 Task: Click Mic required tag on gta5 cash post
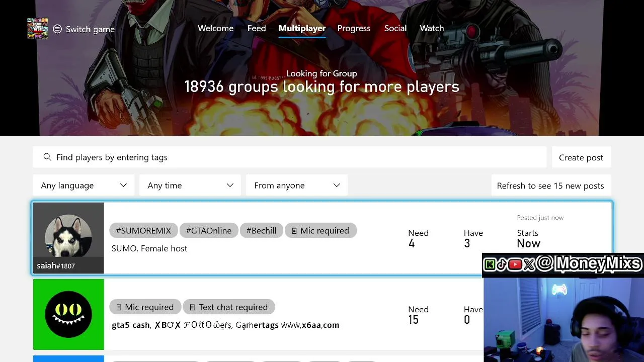(x=145, y=307)
